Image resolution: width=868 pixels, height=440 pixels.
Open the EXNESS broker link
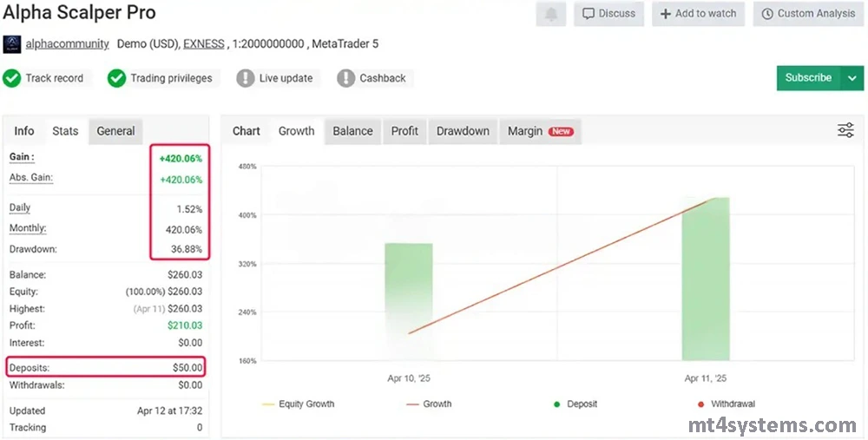203,43
